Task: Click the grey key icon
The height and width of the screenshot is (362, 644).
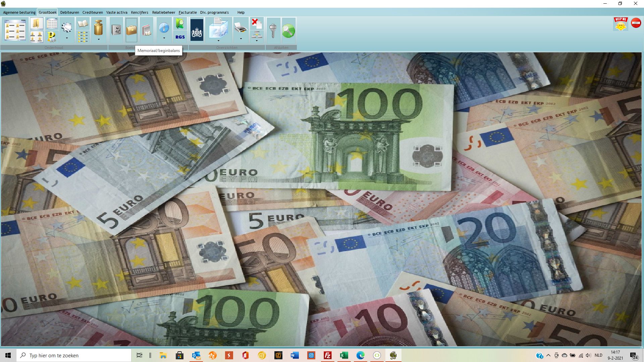Action: 273,30
